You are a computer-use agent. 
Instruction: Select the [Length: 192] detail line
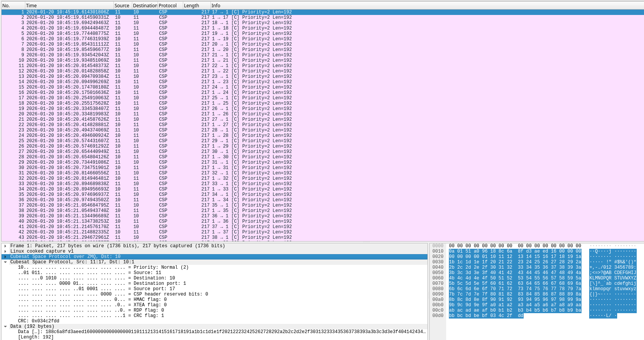[x=36, y=337]
